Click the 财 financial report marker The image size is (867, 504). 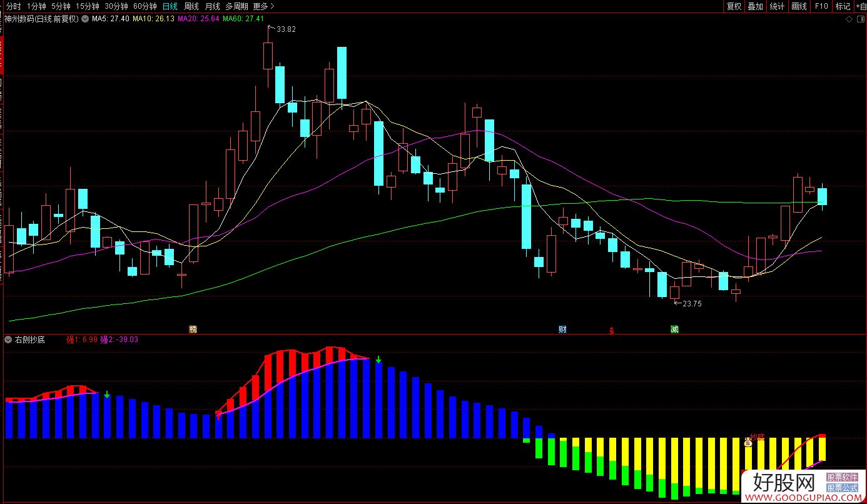pyautogui.click(x=562, y=329)
